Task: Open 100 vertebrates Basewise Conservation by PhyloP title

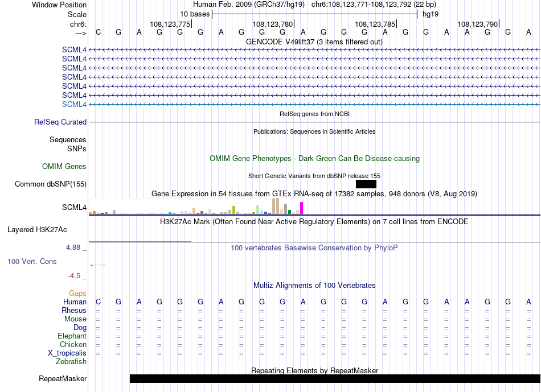Action: pos(314,248)
